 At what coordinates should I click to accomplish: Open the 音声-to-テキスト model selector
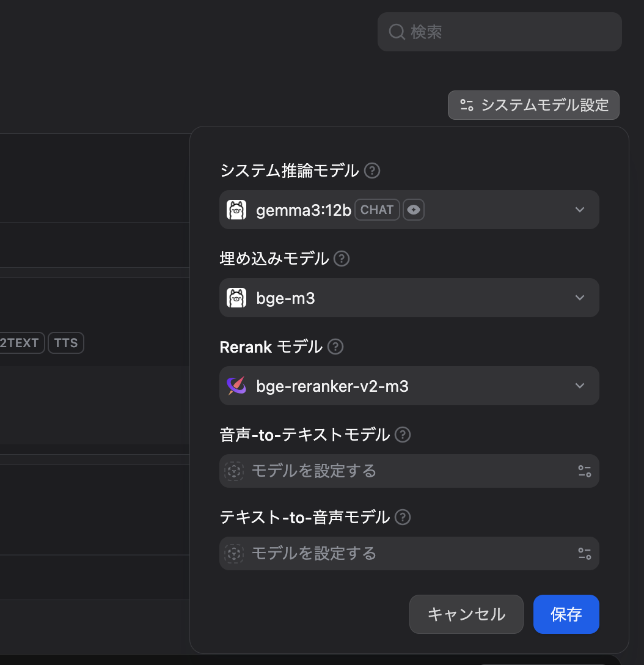(409, 471)
